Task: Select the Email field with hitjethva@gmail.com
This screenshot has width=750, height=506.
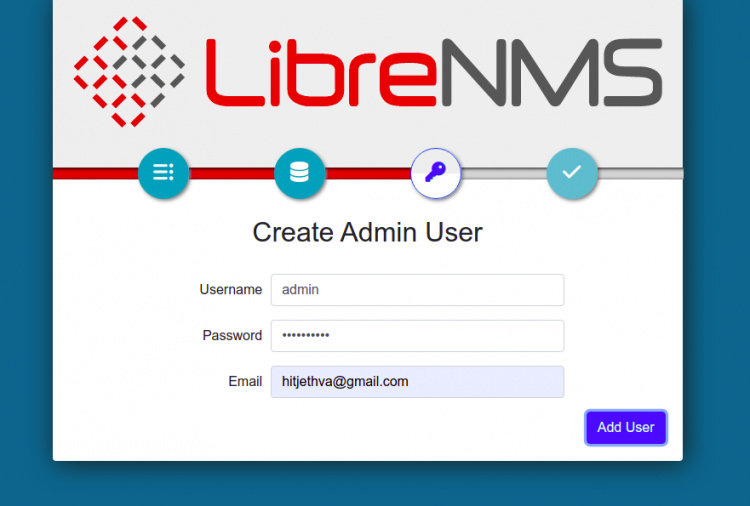Action: click(417, 382)
